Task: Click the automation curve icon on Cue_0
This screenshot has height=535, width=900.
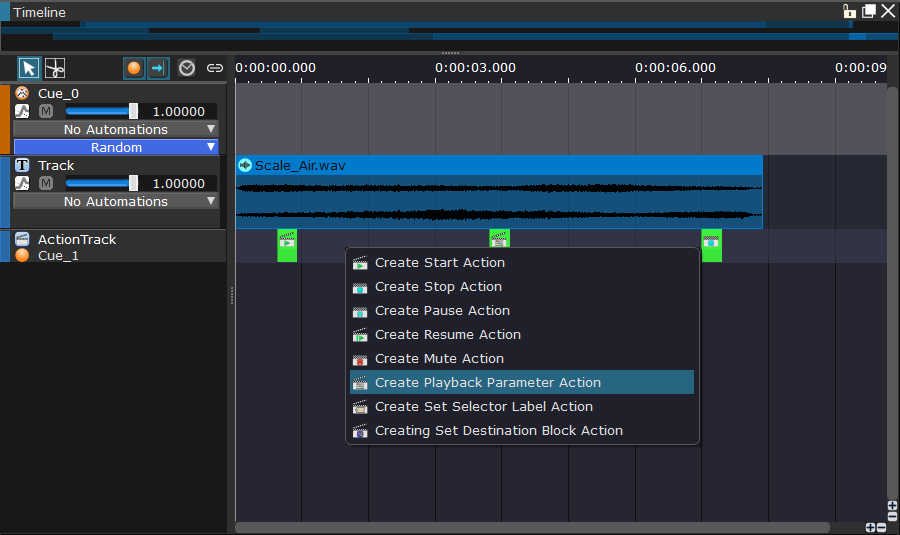Action: click(22, 111)
